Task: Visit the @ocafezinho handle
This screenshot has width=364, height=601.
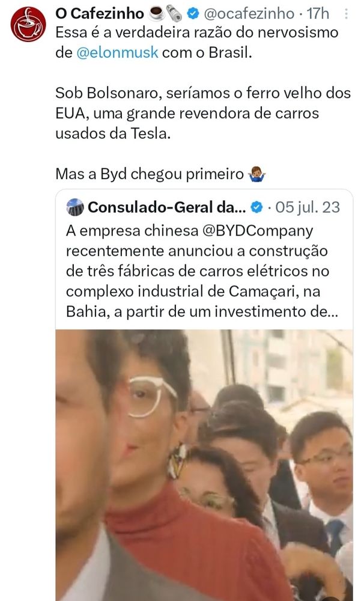Action: [249, 14]
